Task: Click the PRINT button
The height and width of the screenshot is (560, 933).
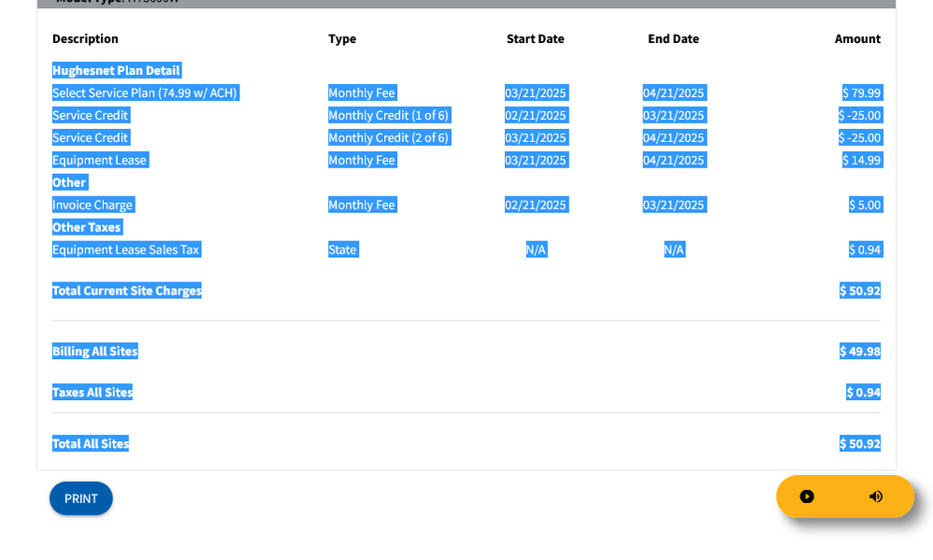Action: 80,498
